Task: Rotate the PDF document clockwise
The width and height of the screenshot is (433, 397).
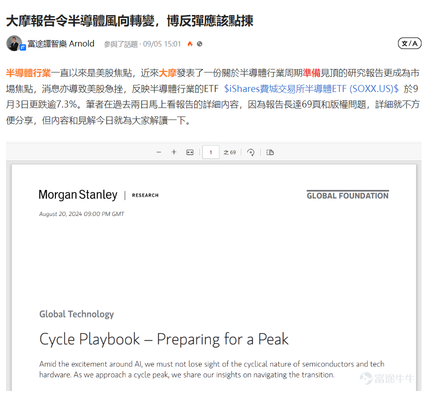Action: tap(251, 152)
